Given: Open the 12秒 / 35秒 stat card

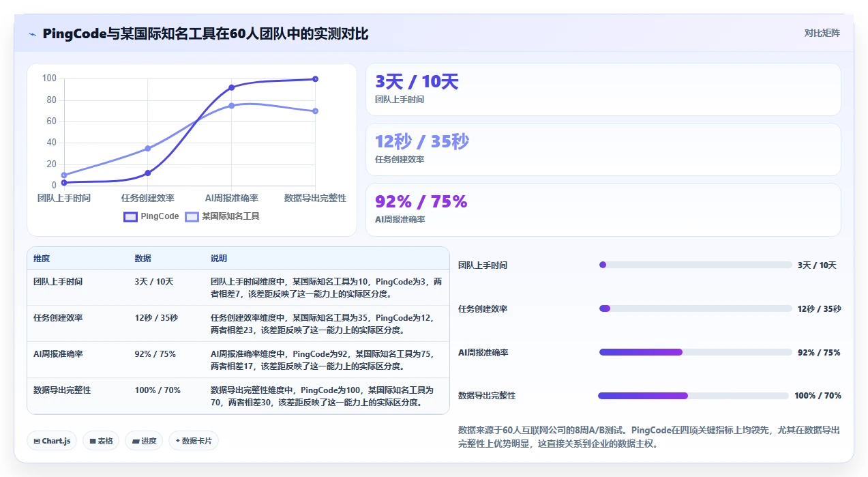Looking at the screenshot, I should (x=603, y=149).
